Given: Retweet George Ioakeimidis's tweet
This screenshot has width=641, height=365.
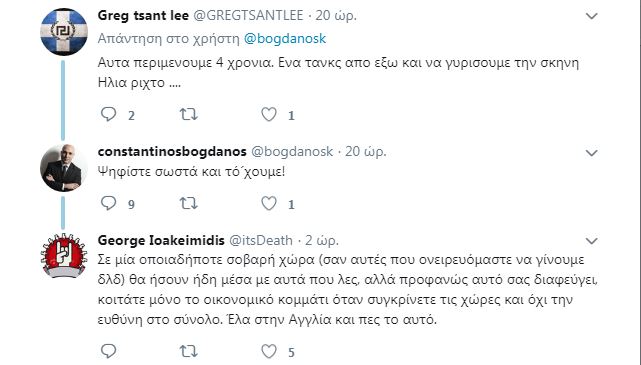Looking at the screenshot, I should [188, 351].
